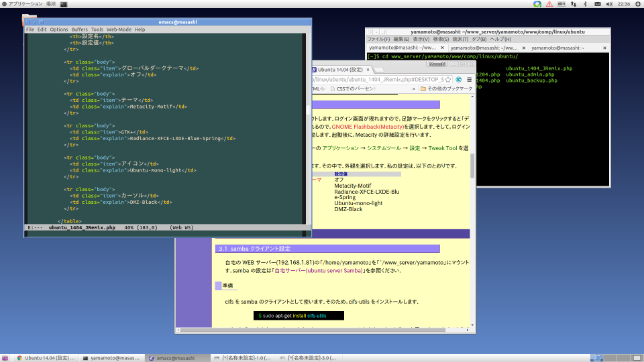Open その他のブックマーク folder

tap(447, 88)
